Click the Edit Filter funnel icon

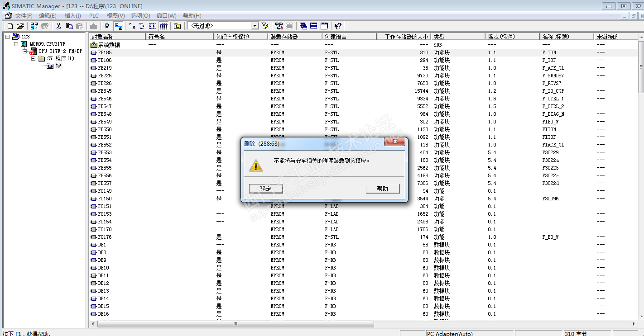(265, 26)
